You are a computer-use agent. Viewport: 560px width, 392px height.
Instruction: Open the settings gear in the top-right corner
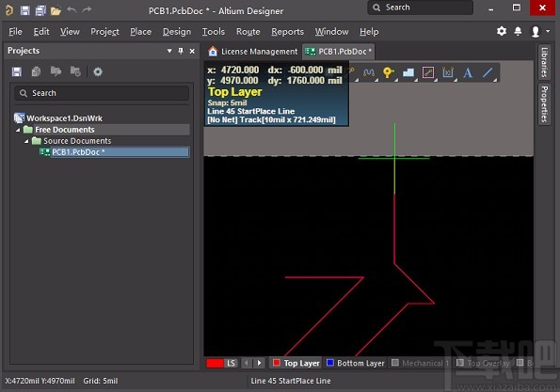tap(502, 31)
